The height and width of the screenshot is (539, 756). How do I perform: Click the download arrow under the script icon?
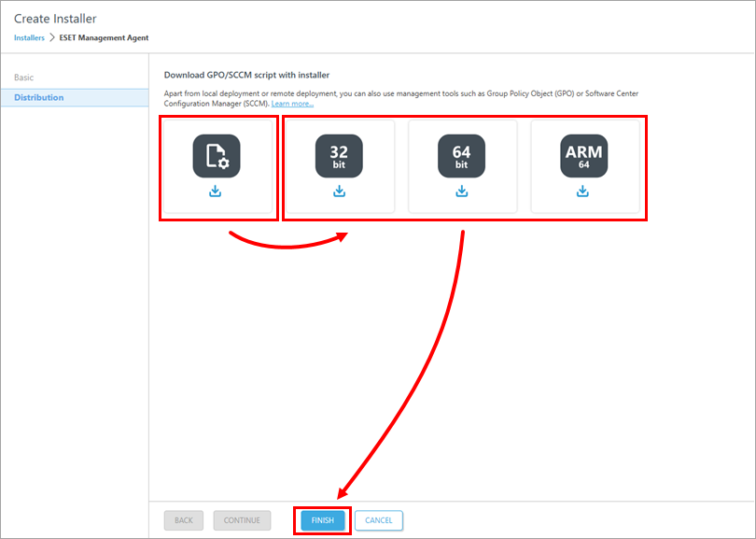tap(216, 191)
